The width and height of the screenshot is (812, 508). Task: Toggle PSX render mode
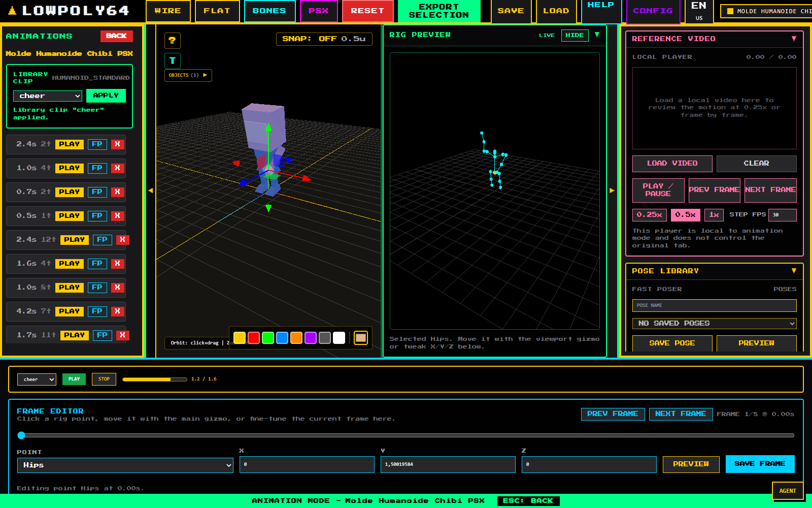click(319, 11)
